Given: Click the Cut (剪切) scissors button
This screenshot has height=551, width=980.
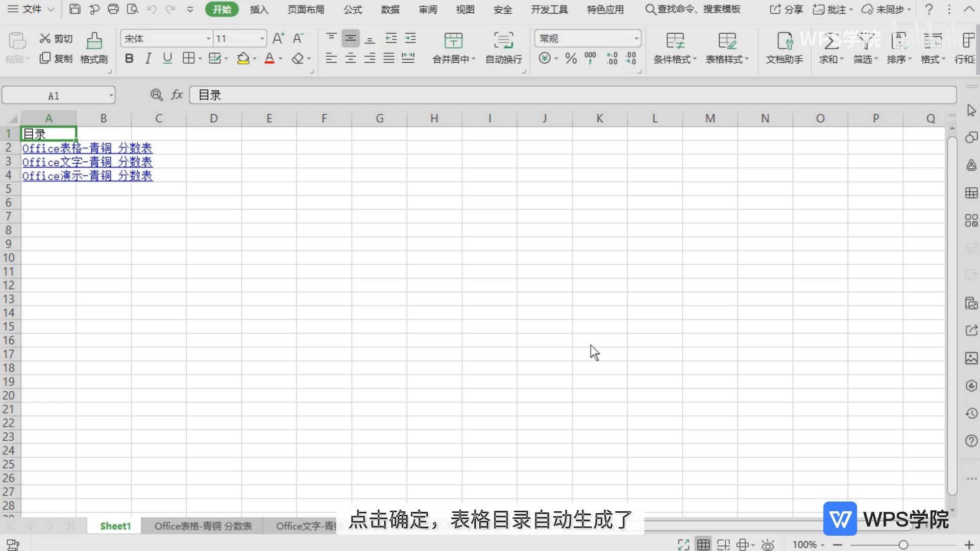Looking at the screenshot, I should pos(56,38).
